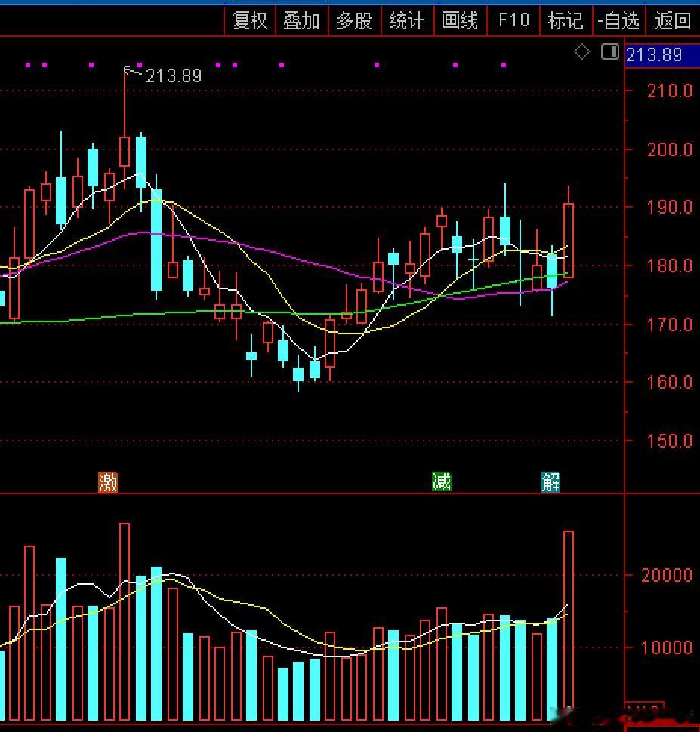Toggle the side panel layout icon

(x=610, y=51)
